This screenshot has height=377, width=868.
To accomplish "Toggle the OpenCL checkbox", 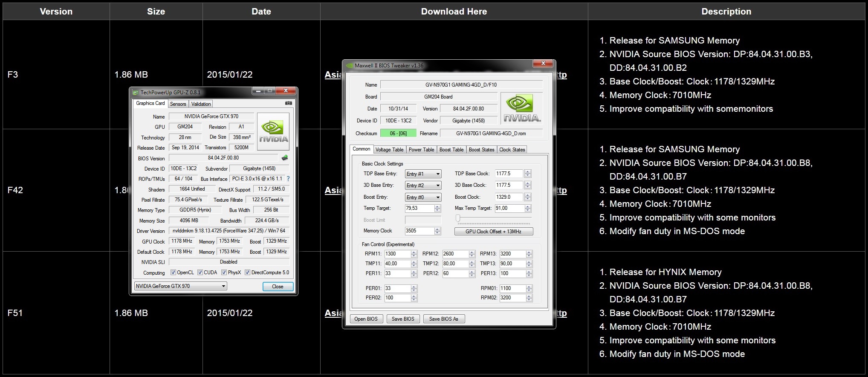I will click(173, 273).
